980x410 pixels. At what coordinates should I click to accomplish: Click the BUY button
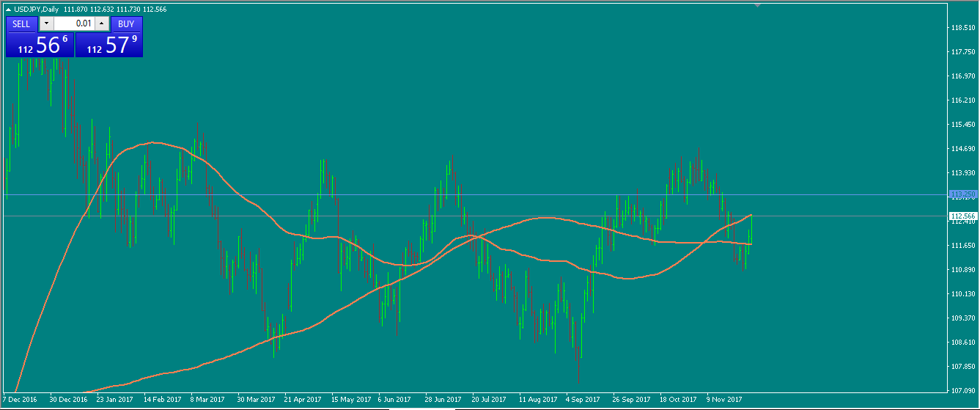126,23
